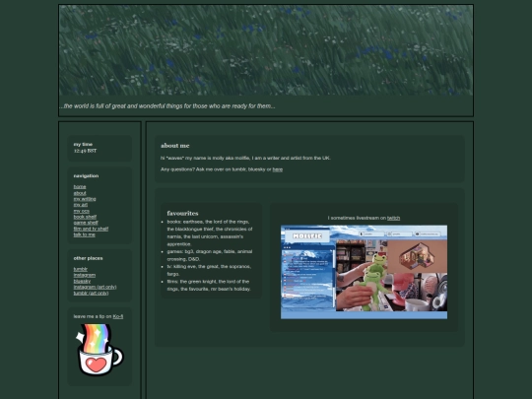Click the Ko-fi rainbow mug icon

click(x=100, y=350)
